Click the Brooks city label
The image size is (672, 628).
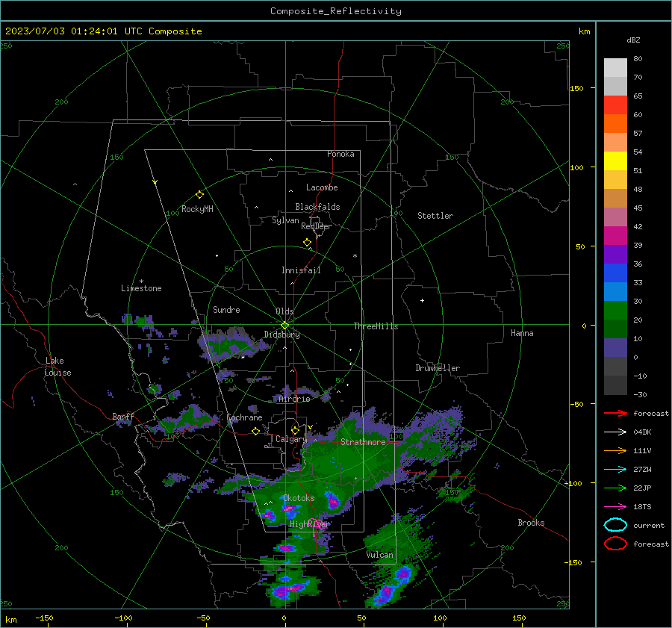tap(531, 523)
